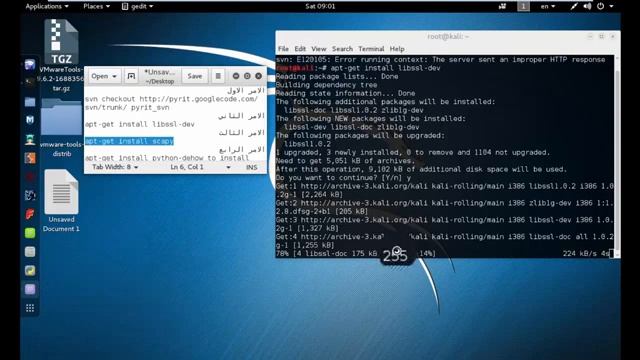Open the volume icon in top bar

point(587,6)
